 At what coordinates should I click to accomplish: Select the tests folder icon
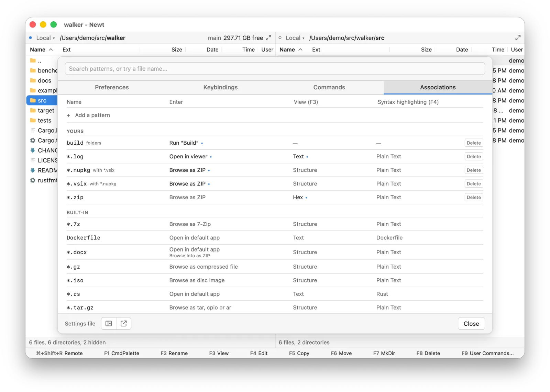[x=33, y=120]
